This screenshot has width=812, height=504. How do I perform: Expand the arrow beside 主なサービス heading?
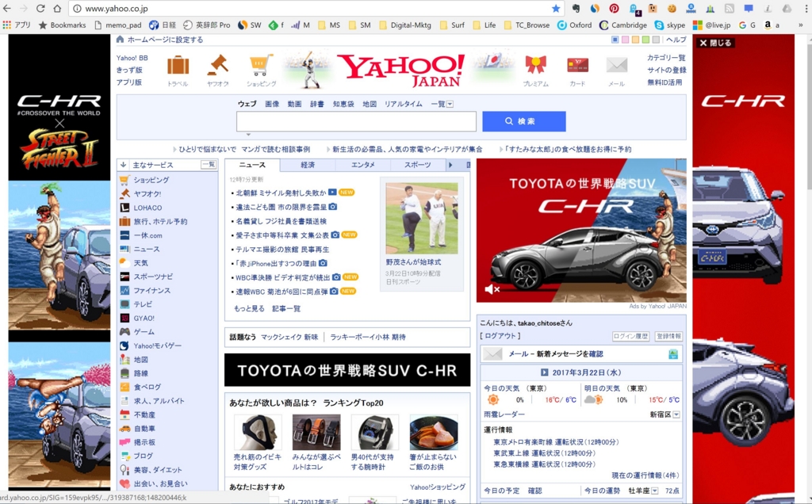(123, 165)
